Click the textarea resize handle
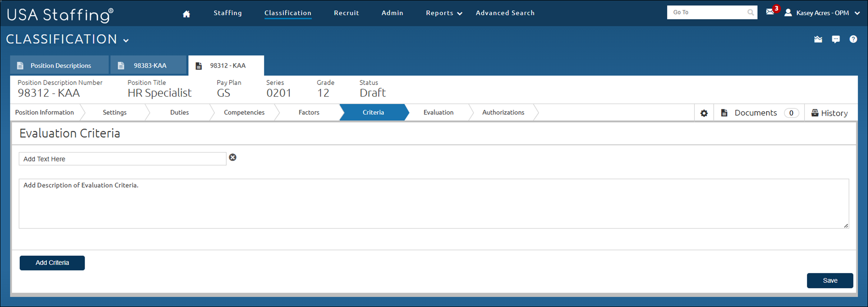Image resolution: width=868 pixels, height=307 pixels. (846, 225)
